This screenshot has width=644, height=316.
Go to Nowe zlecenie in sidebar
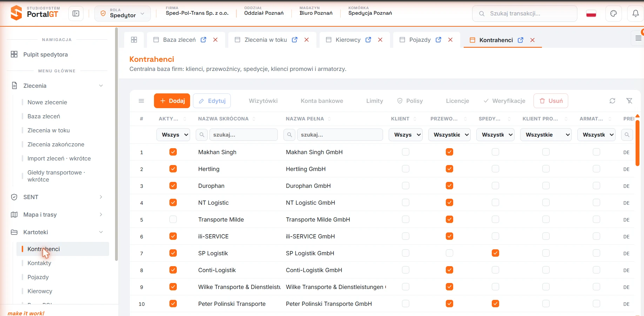coord(47,102)
